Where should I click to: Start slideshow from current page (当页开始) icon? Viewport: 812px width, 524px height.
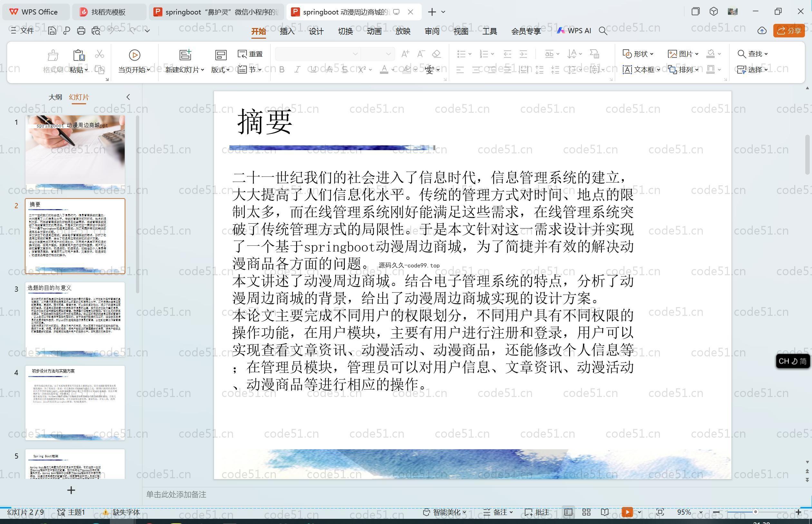[134, 55]
